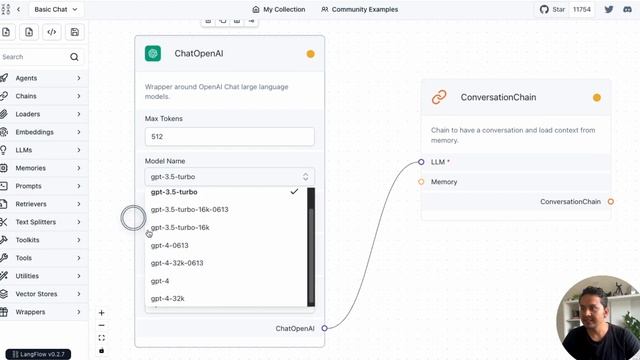Click the Text Splitters scissors icon

4,222
